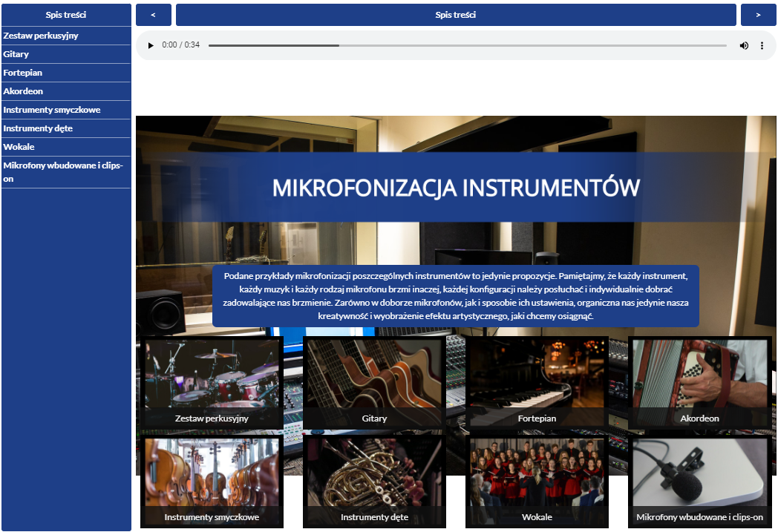The height and width of the screenshot is (532, 778).
Task: Open 'Gitary' from the table of contents
Action: click(x=65, y=53)
